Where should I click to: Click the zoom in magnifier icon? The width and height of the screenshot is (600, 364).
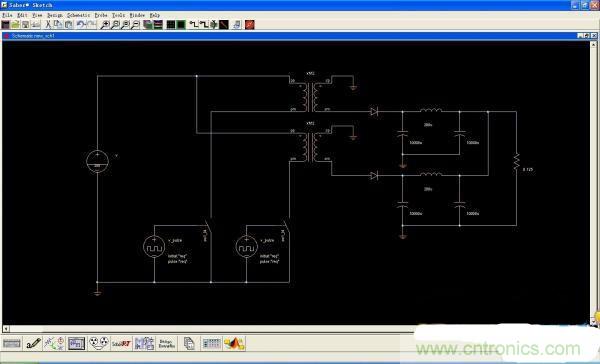(x=104, y=25)
